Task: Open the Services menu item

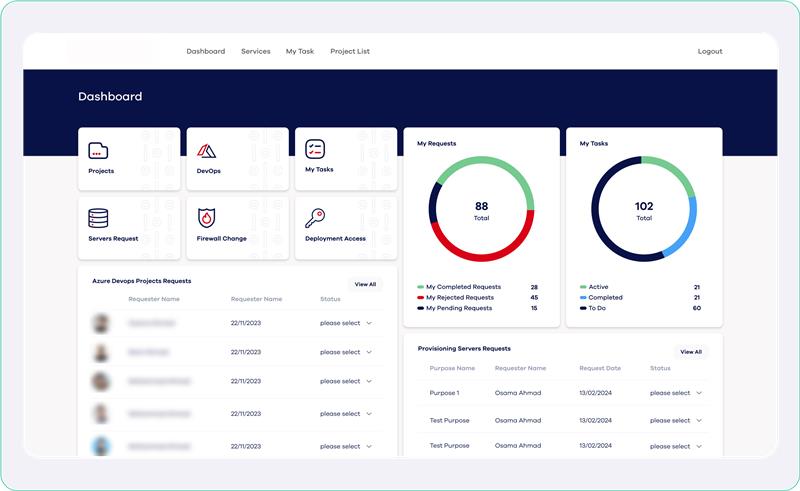Action: pos(256,51)
